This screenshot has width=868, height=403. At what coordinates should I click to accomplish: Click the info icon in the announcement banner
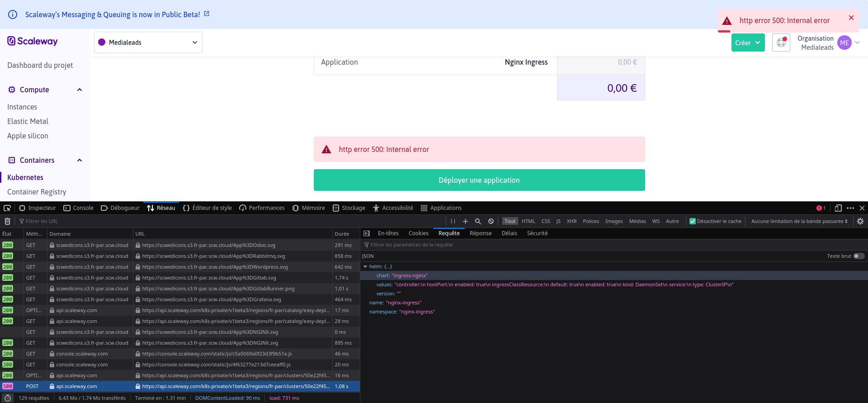(13, 14)
